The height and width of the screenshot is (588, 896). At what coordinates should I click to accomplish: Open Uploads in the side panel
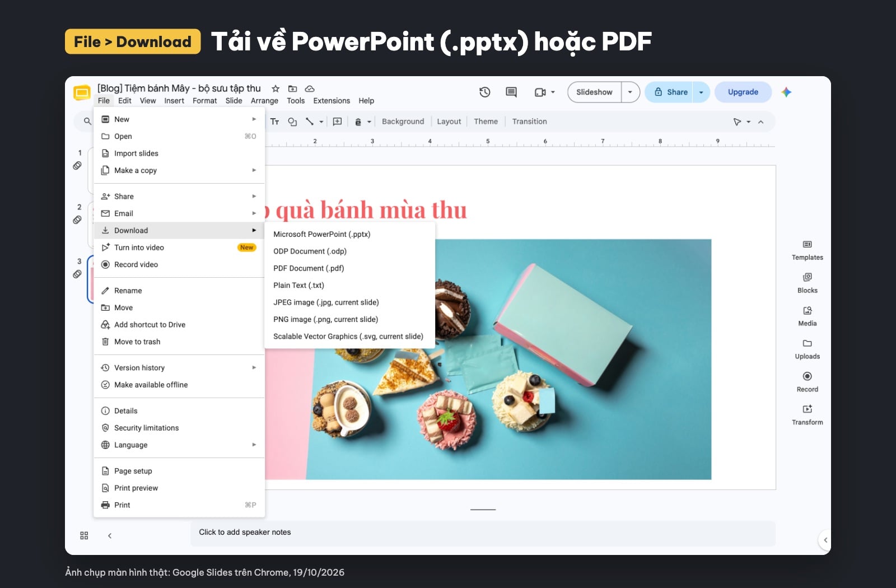808,349
